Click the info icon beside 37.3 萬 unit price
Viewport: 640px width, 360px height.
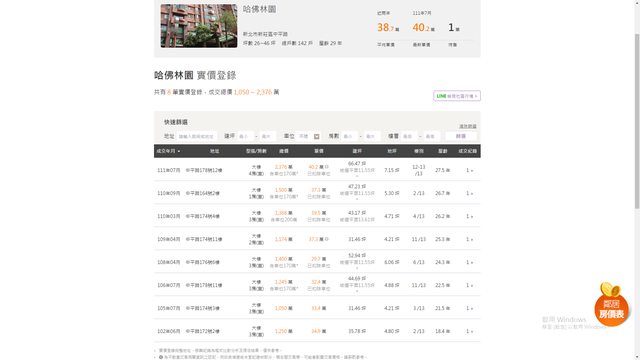327,239
